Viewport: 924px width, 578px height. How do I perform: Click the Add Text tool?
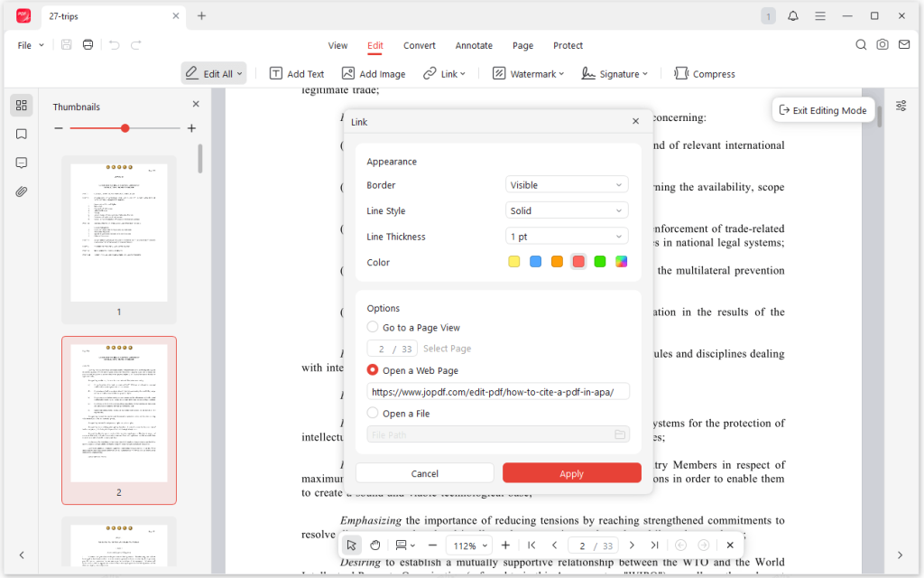click(x=297, y=74)
